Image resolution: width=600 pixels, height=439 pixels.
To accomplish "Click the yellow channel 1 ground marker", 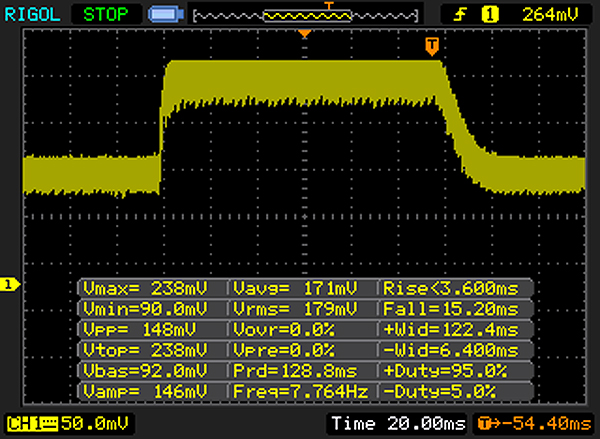I will [10, 284].
